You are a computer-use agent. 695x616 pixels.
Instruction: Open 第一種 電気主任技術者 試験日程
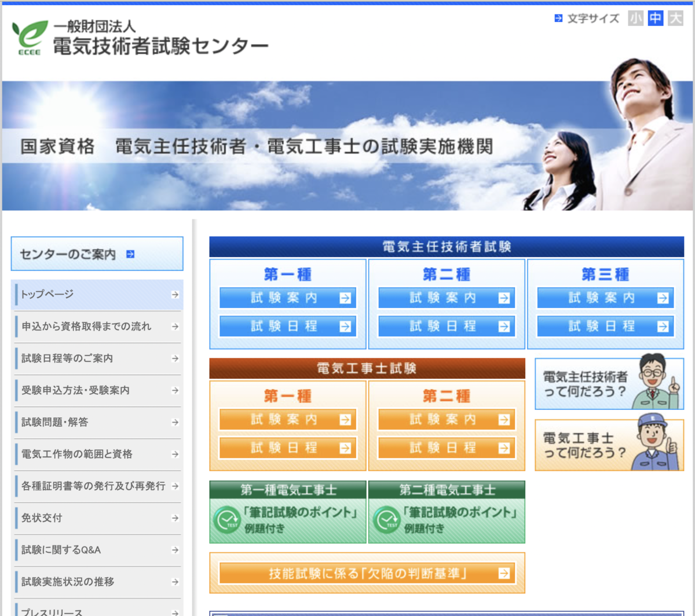[x=288, y=326]
